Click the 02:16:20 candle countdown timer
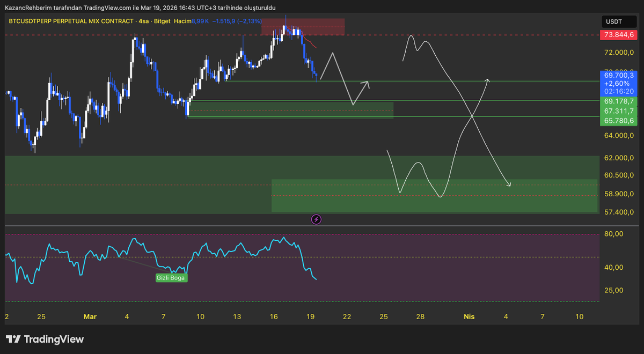The width and height of the screenshot is (644, 354). (618, 91)
